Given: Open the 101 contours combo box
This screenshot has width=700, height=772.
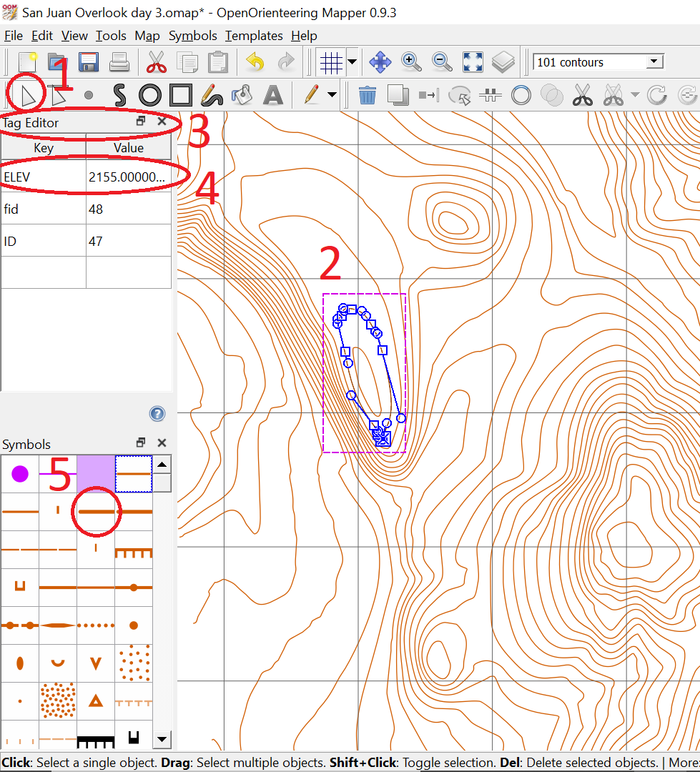Looking at the screenshot, I should (598, 62).
